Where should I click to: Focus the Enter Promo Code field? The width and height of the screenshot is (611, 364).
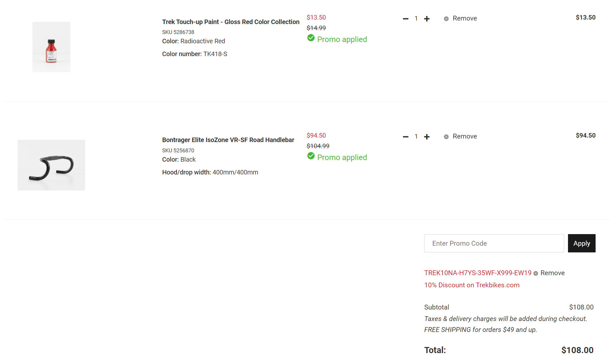pyautogui.click(x=494, y=243)
